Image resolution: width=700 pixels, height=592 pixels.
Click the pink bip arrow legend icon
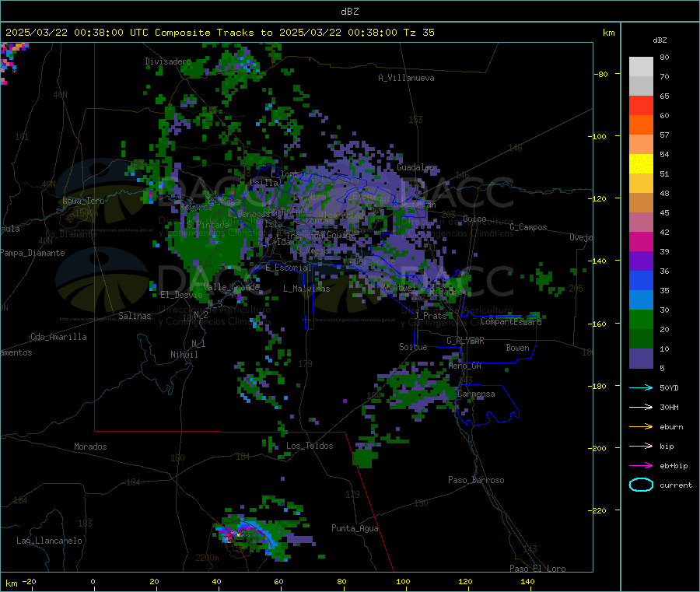point(641,446)
